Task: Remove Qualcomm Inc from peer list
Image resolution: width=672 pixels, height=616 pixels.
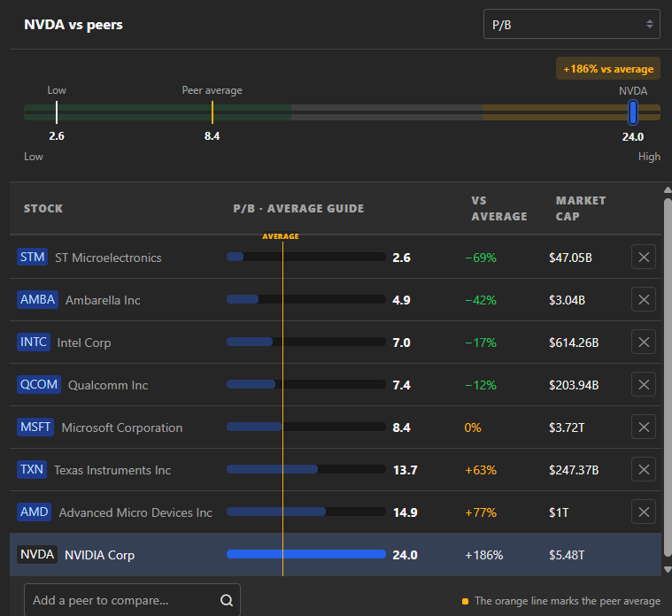Action: pyautogui.click(x=644, y=384)
